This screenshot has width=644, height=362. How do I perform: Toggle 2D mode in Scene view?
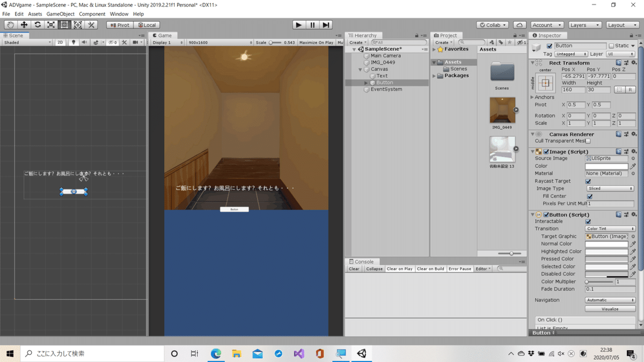point(61,42)
